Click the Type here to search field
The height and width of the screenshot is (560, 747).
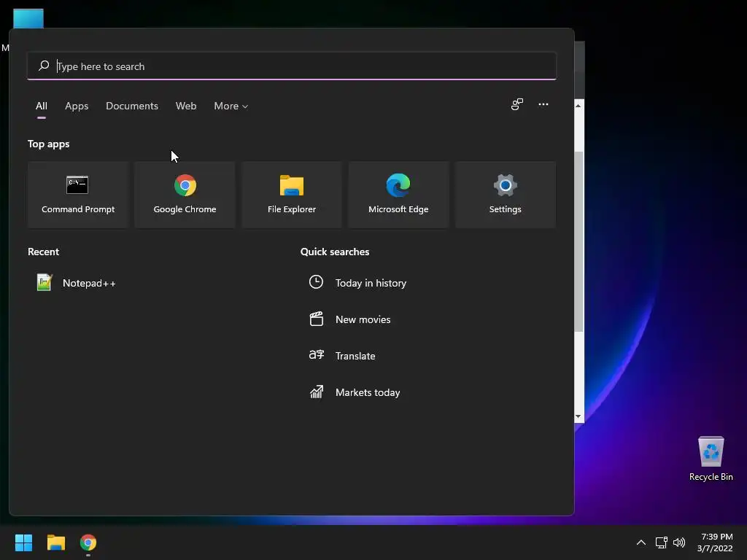[292, 66]
